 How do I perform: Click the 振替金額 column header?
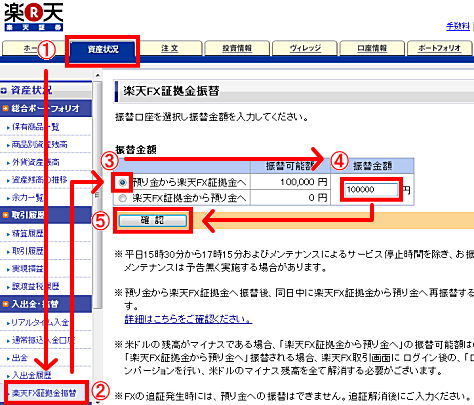(x=372, y=166)
